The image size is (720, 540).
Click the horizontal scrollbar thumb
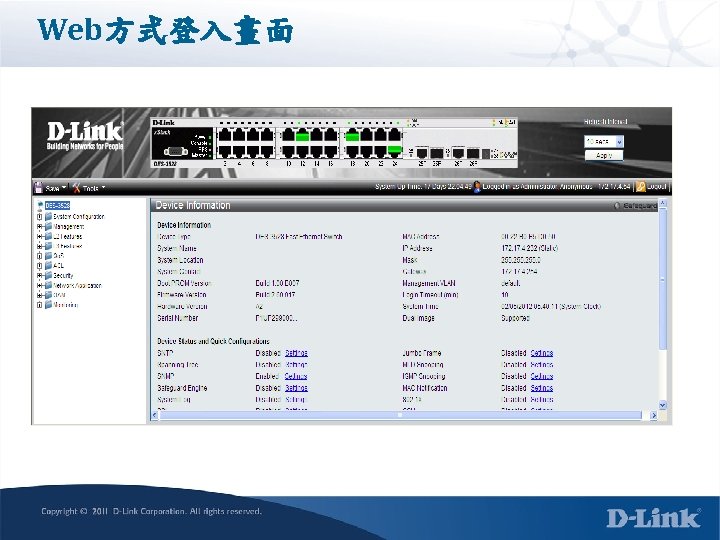[x=399, y=415]
